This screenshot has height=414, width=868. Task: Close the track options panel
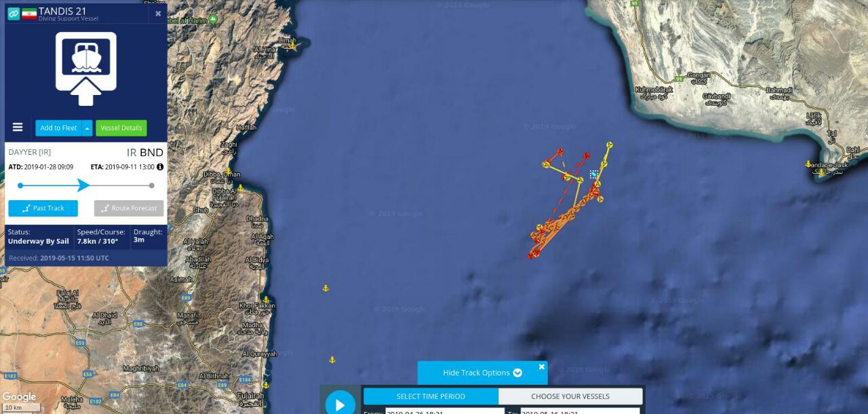542,367
